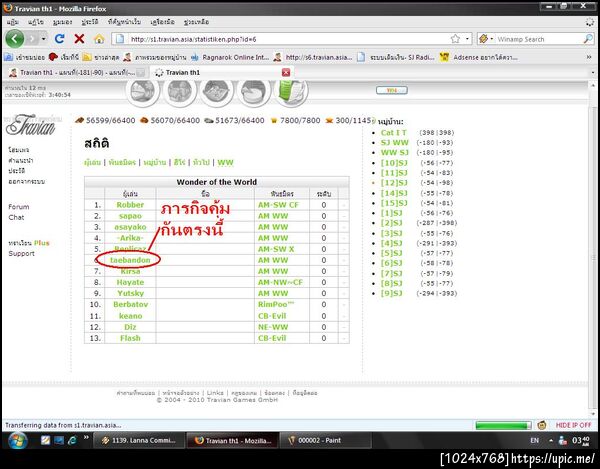The height and width of the screenshot is (469, 600).
Task: Reload the page with the refresh icon
Action: [59, 39]
